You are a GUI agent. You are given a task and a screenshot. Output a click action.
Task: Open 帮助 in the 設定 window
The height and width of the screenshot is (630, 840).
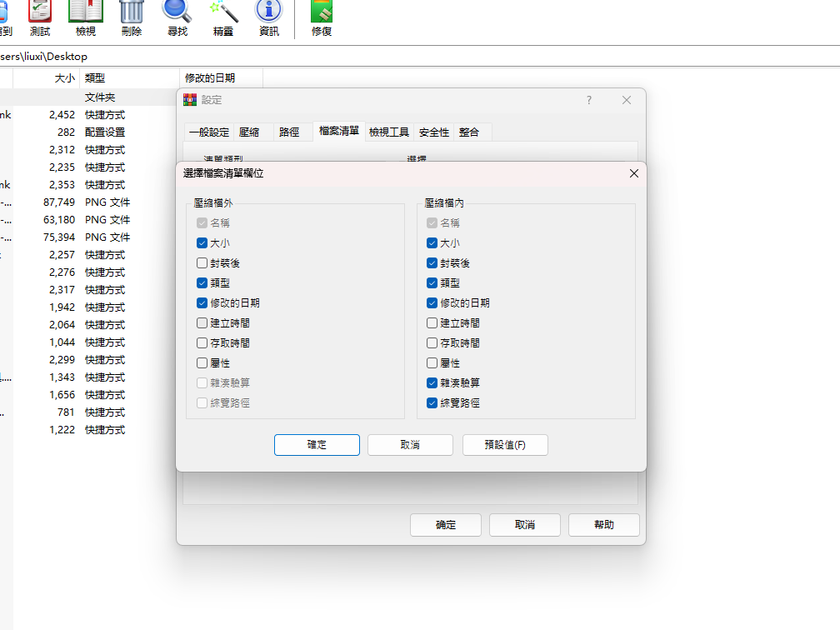click(x=603, y=525)
